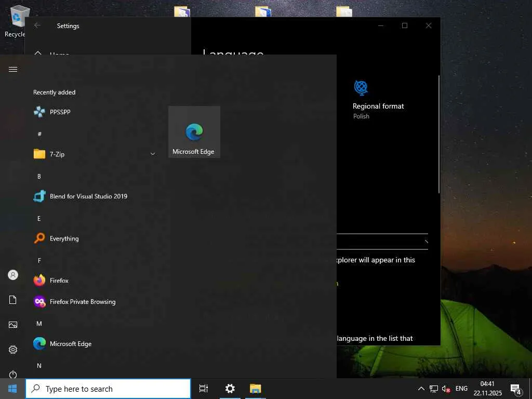Click the Recently added heading
Screen dimensions: 532x399
pyautogui.click(x=54, y=92)
